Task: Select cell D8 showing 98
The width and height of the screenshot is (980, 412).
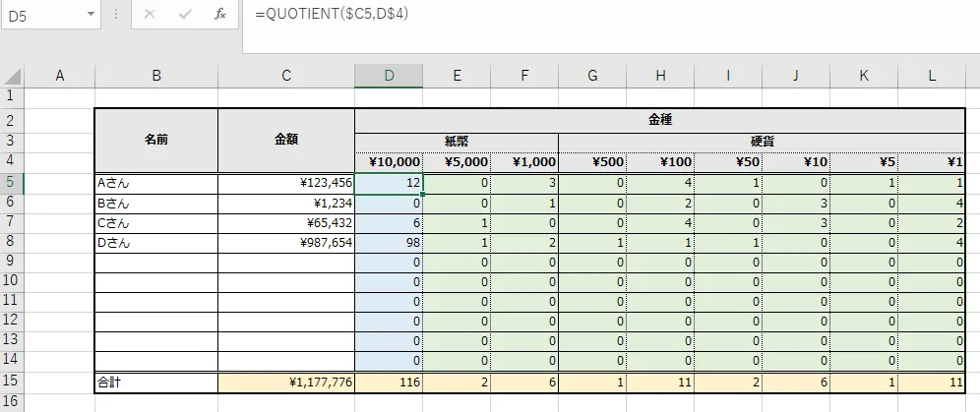Action: click(389, 244)
